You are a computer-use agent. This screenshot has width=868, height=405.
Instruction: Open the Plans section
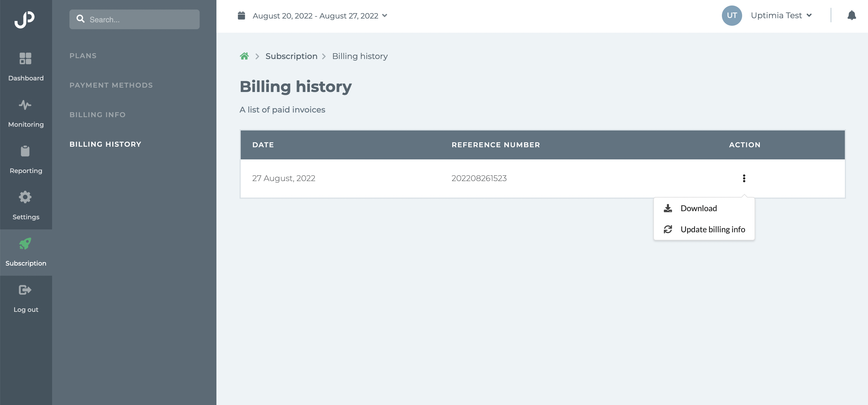83,56
